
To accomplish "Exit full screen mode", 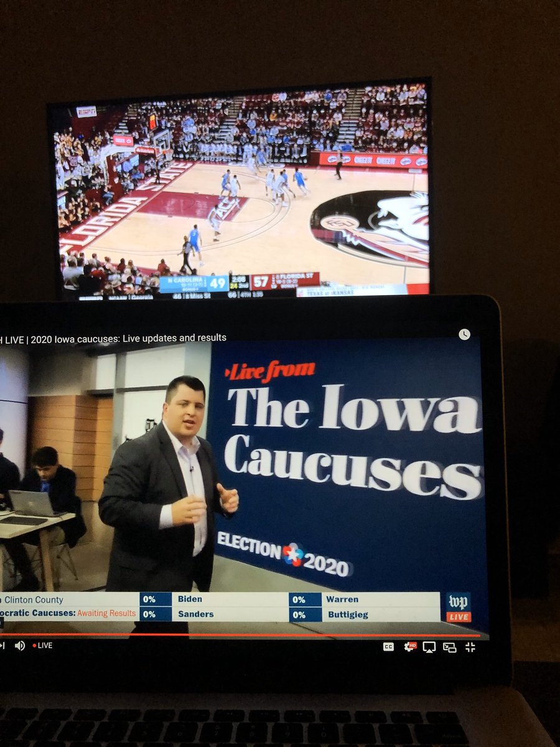I will pyautogui.click(x=470, y=647).
